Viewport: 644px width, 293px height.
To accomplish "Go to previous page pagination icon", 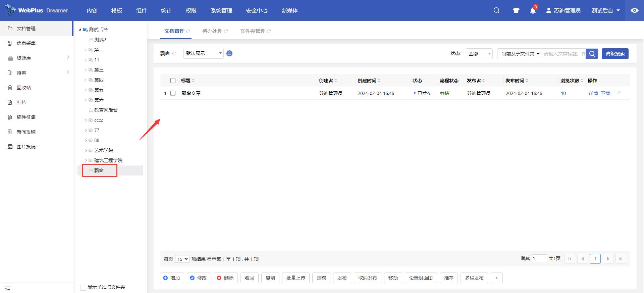I will pyautogui.click(x=583, y=259).
